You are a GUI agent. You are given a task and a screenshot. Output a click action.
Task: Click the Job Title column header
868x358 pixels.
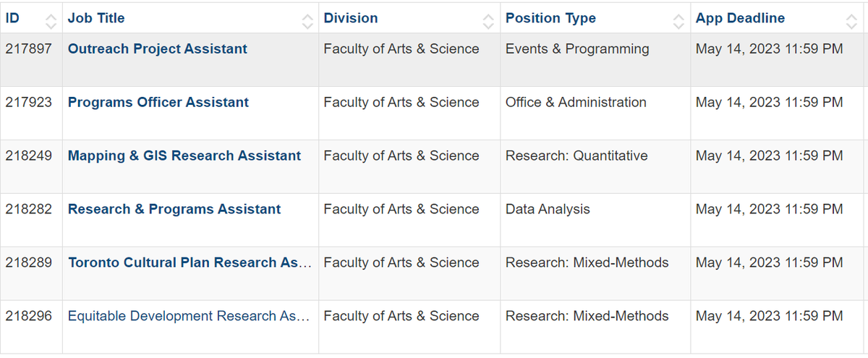(x=96, y=19)
